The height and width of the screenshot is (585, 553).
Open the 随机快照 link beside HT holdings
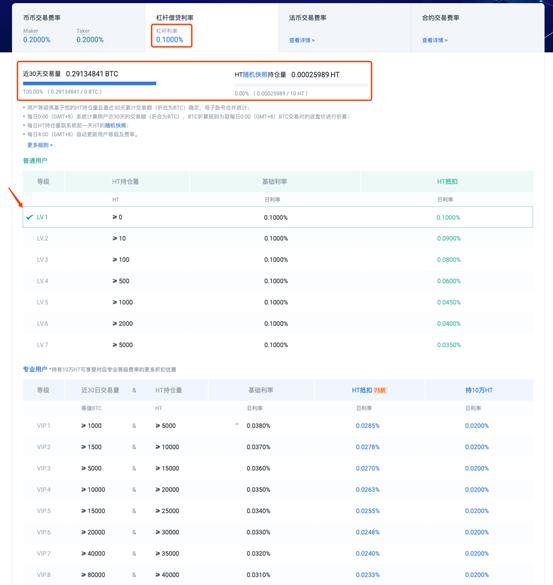click(255, 75)
